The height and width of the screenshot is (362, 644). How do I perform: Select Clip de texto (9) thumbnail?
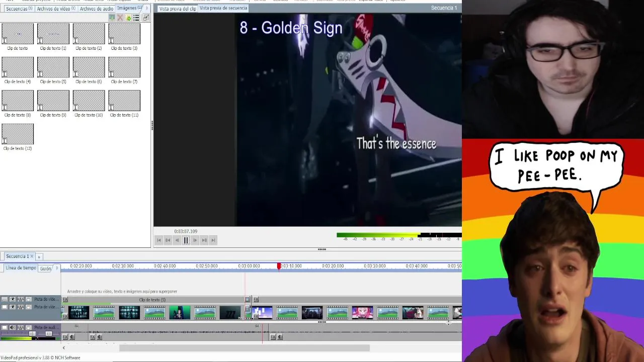click(53, 101)
